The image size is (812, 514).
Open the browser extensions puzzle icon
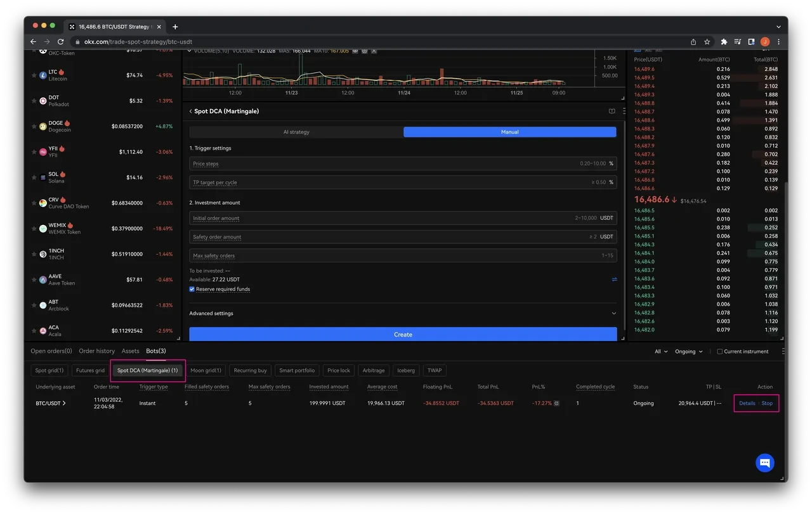[724, 42]
